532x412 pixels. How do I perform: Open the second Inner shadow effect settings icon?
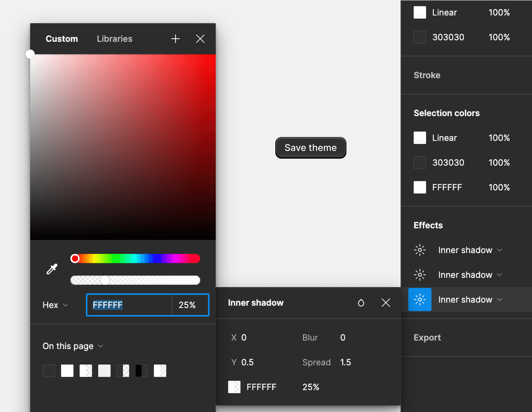tap(420, 275)
